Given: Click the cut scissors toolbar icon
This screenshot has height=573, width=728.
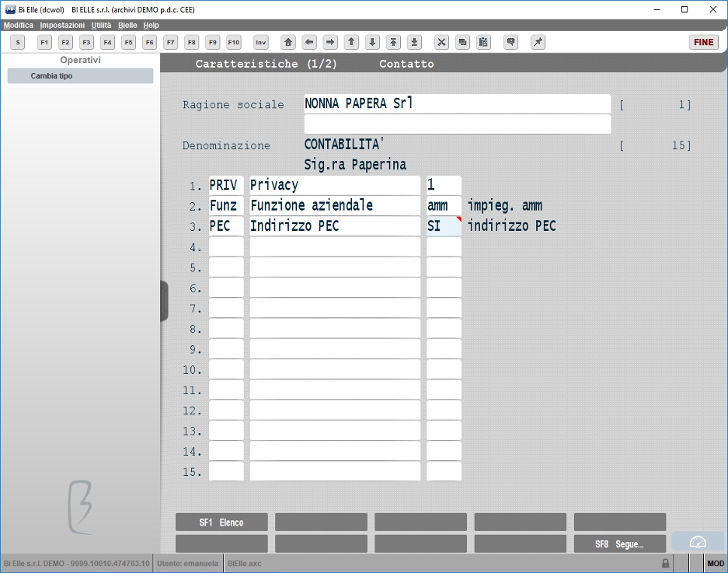Looking at the screenshot, I should point(441,42).
